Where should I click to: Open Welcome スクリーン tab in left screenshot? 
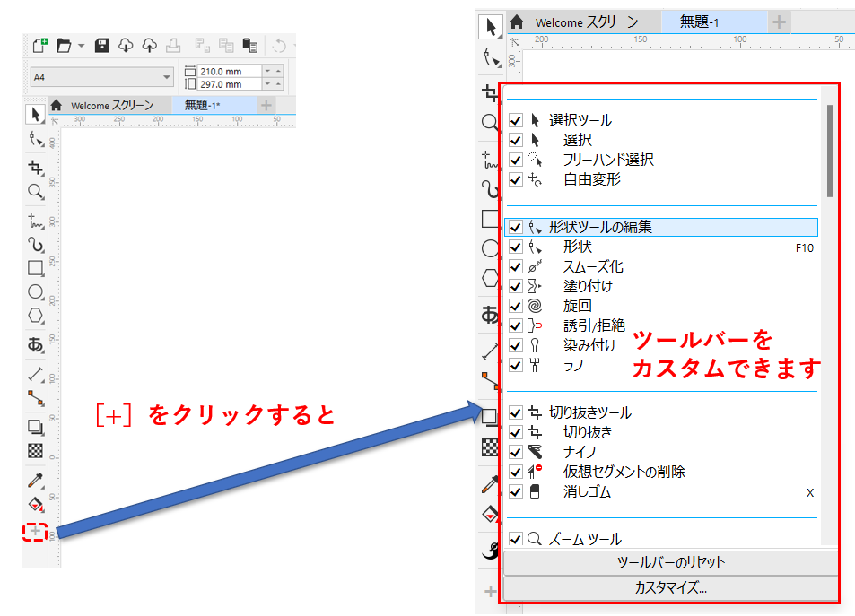tap(112, 106)
